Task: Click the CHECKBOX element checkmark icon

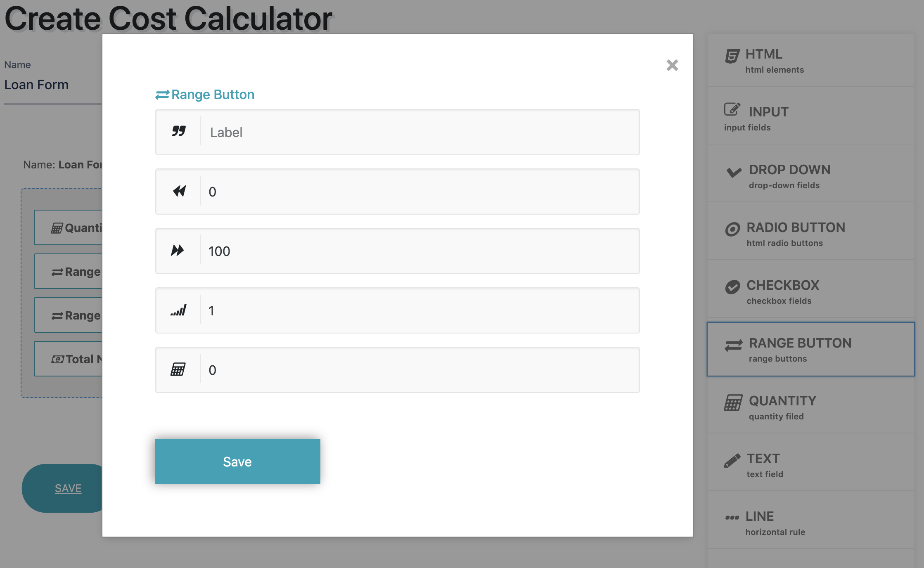Action: tap(732, 285)
